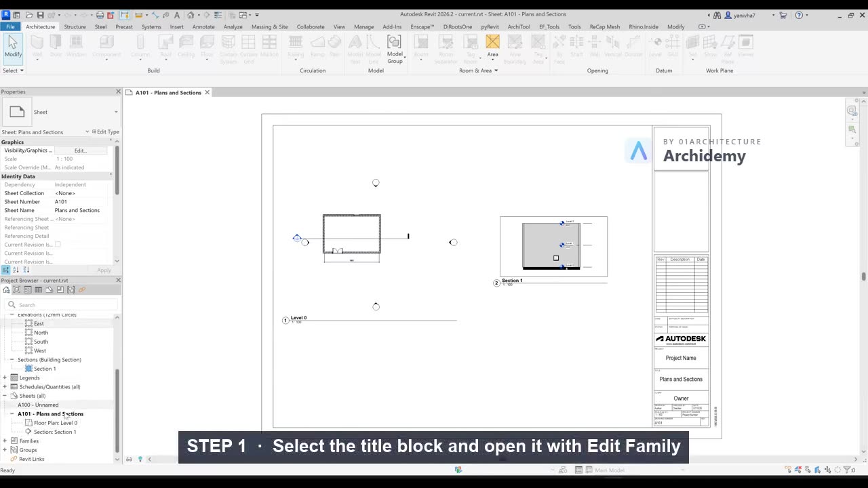Switch to the View ribbon tab
Screen dimensions: 868x488
click(x=339, y=27)
